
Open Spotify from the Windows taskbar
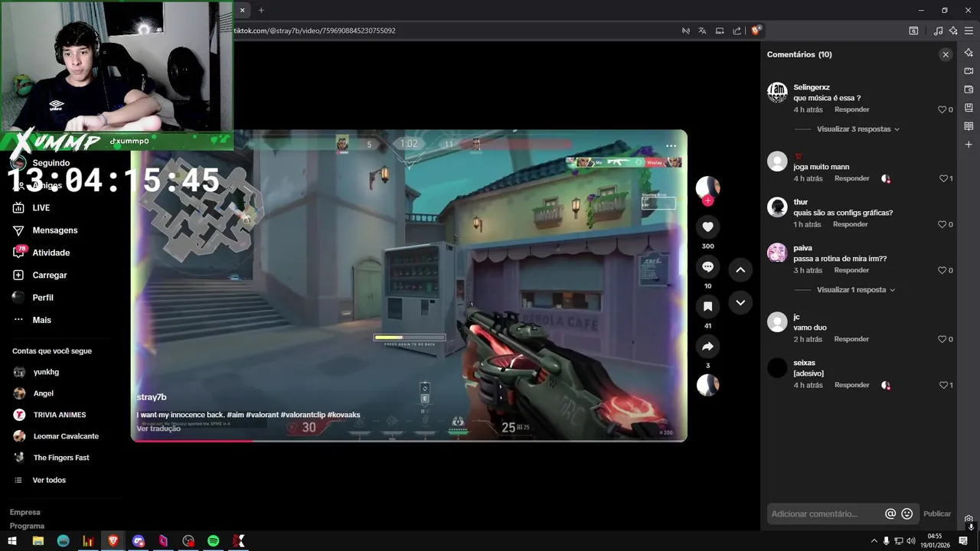click(x=214, y=541)
